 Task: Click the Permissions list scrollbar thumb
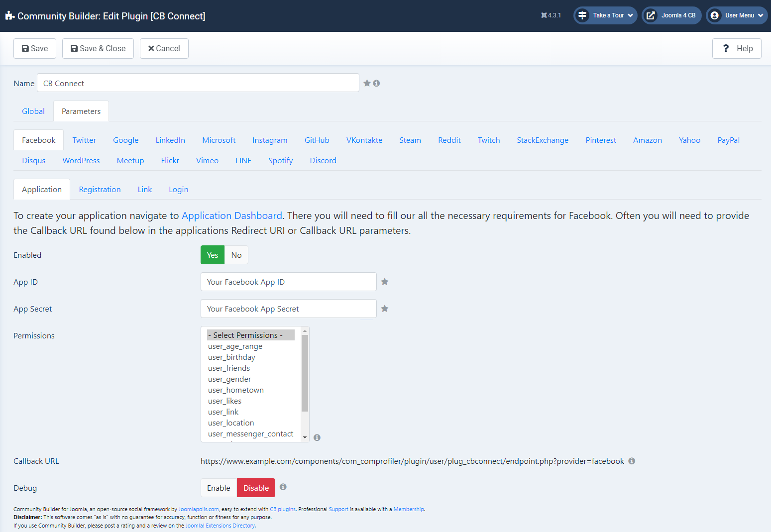tap(305, 373)
